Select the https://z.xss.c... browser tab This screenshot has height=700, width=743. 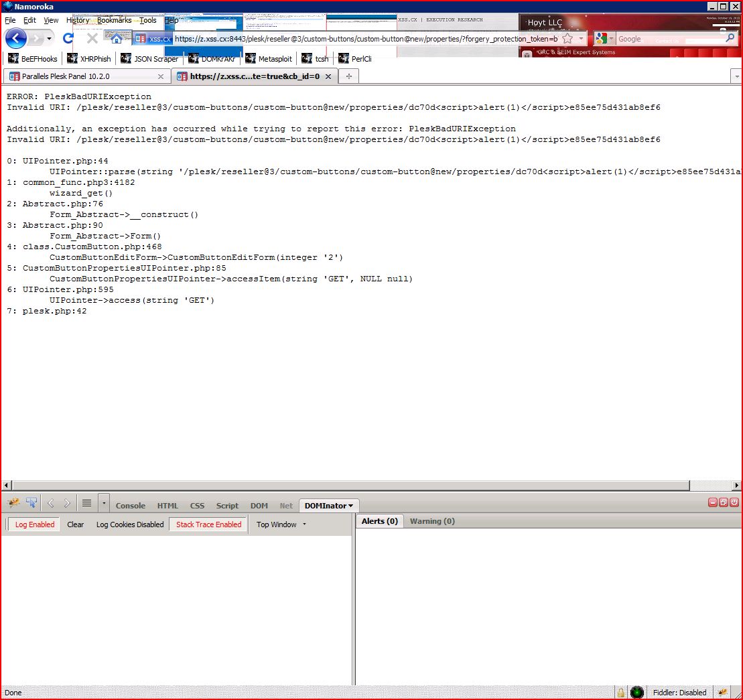coord(255,76)
